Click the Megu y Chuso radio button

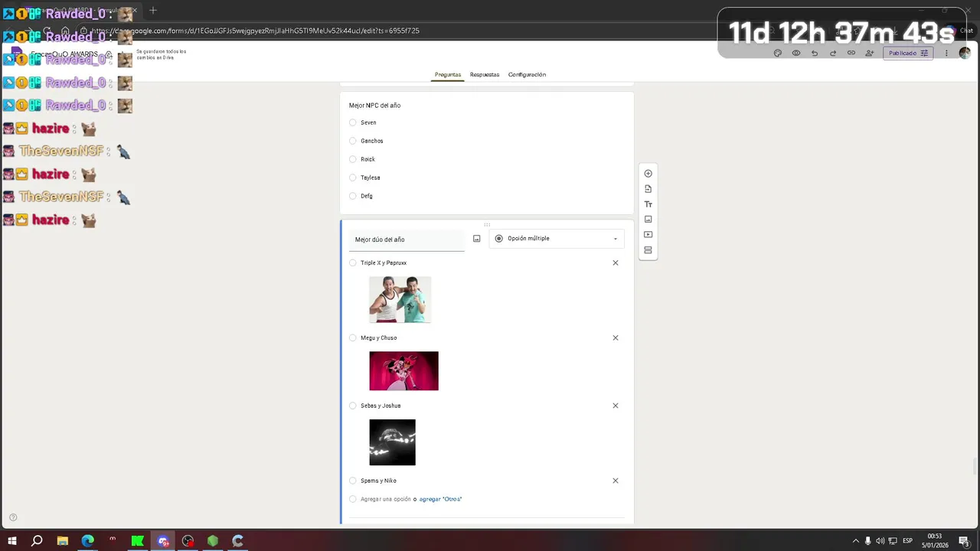(353, 337)
